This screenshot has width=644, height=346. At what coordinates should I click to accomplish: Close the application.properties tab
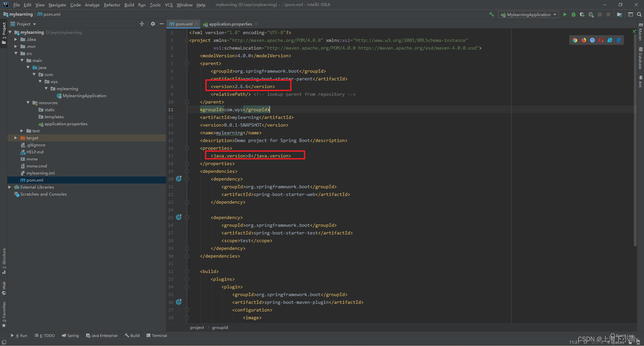[x=256, y=24]
